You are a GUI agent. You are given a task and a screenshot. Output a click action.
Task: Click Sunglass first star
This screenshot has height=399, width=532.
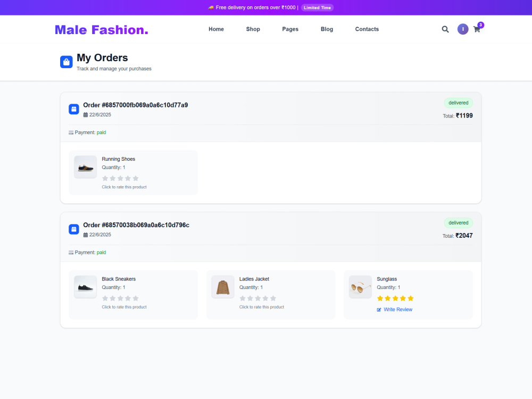[x=380, y=298]
